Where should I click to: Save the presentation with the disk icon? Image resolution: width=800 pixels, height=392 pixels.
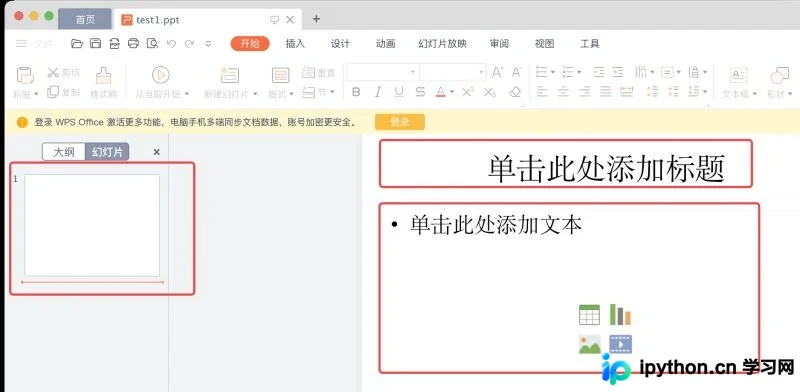[95, 44]
